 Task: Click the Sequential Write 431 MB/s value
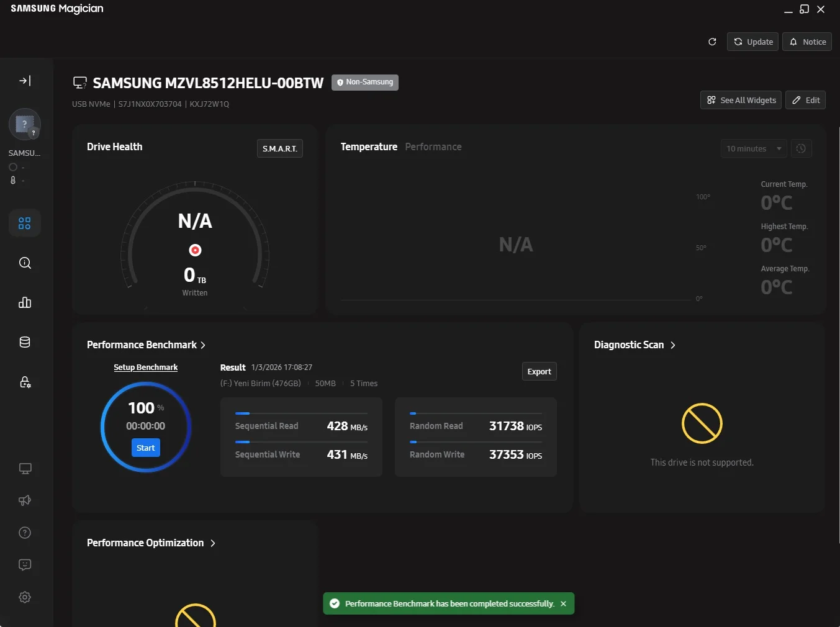tap(347, 454)
